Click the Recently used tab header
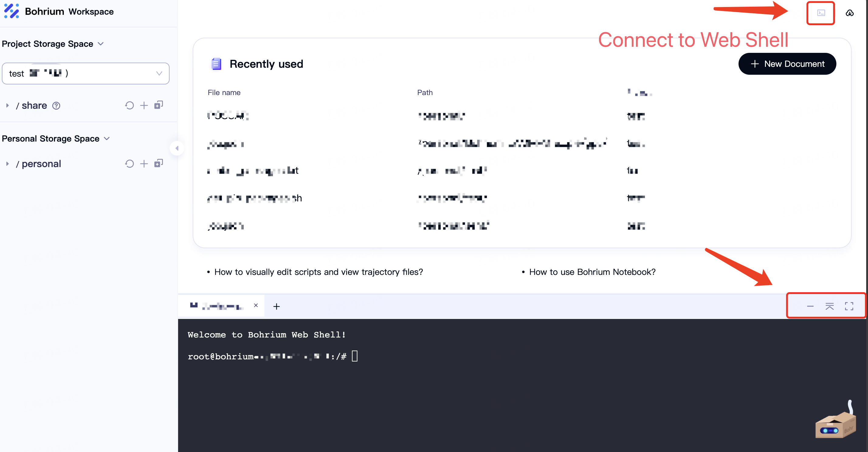The width and height of the screenshot is (868, 452). pos(266,64)
